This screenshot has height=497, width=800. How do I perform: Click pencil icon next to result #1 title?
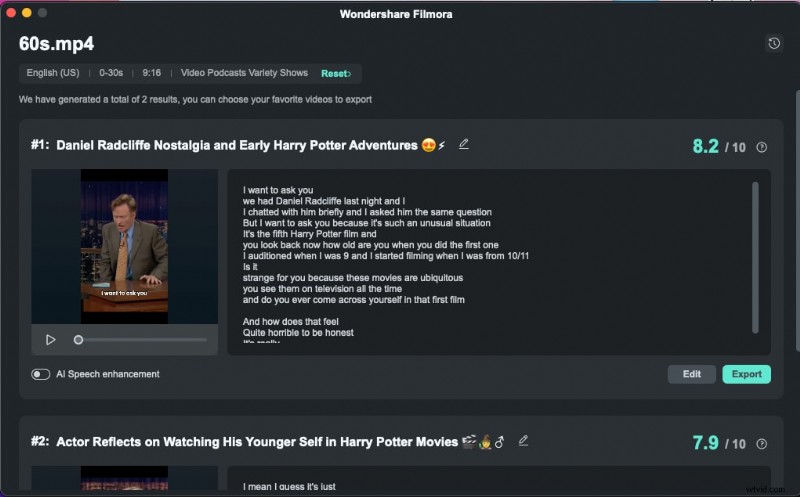[x=463, y=144]
